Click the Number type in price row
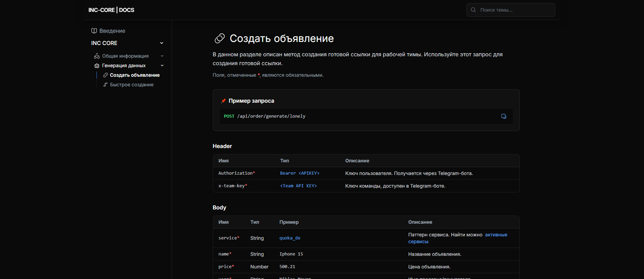 (259, 267)
